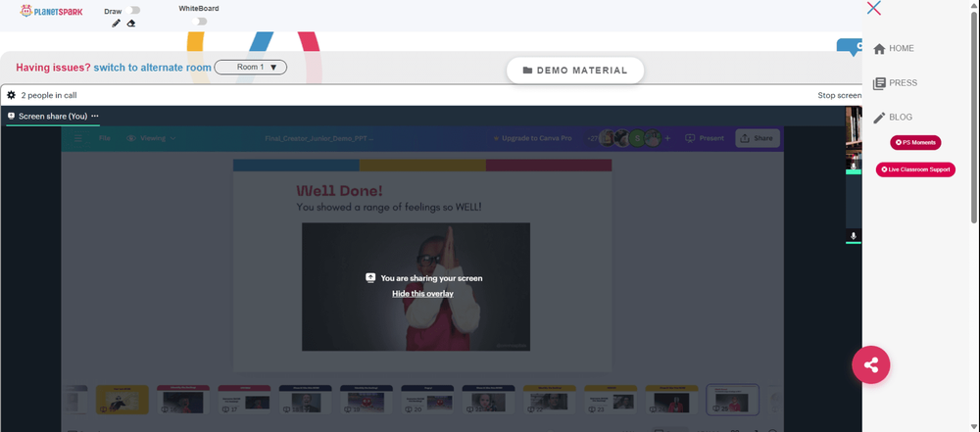This screenshot has height=432, width=980.
Task: Click the blue chat bubble icon
Action: (851, 47)
